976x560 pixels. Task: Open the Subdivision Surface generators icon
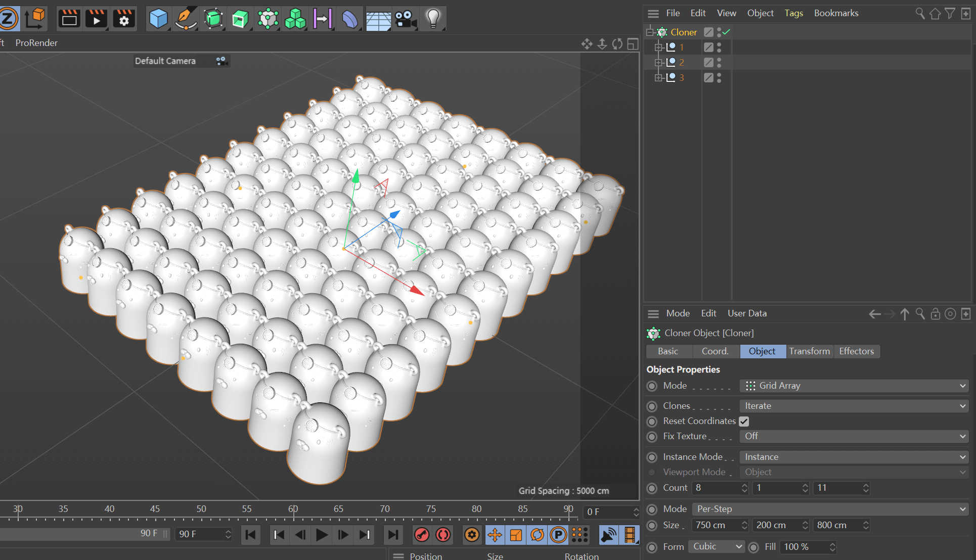click(213, 19)
